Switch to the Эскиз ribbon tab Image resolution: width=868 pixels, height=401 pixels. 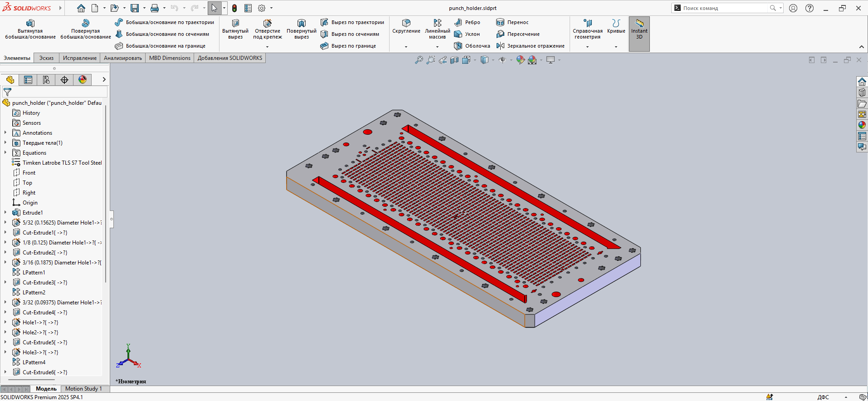pos(46,58)
